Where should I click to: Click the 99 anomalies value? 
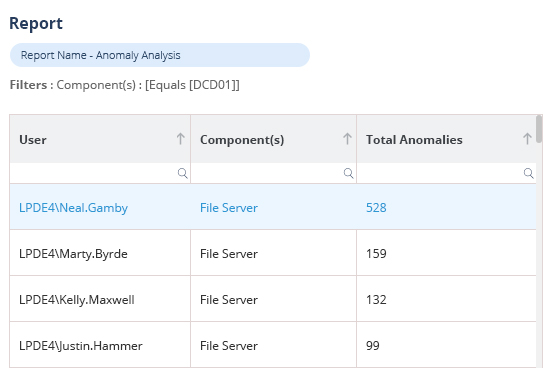point(372,345)
